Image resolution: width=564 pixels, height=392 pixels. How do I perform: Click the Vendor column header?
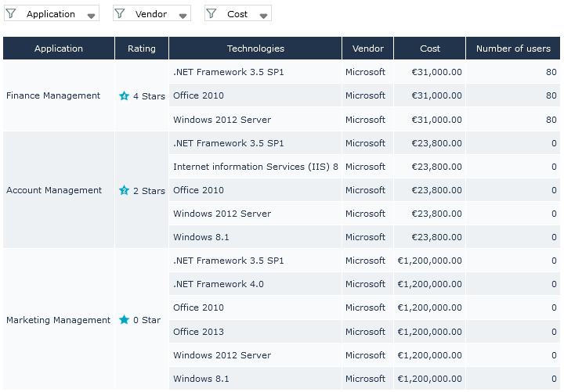tap(368, 49)
